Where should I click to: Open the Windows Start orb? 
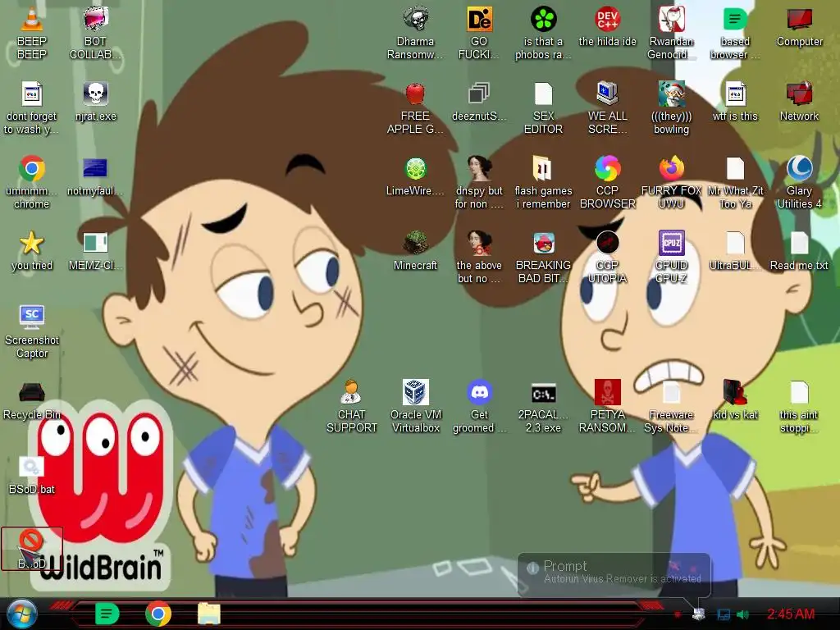22,614
